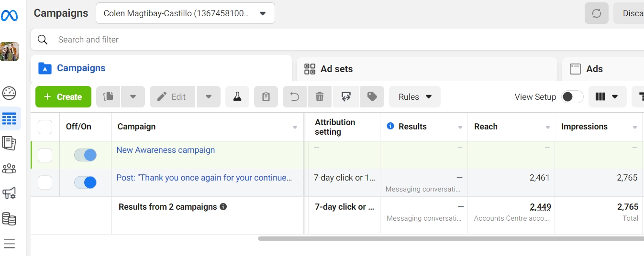This screenshot has width=644, height=256.
Task: Click the tag label icon
Action: pyautogui.click(x=372, y=97)
